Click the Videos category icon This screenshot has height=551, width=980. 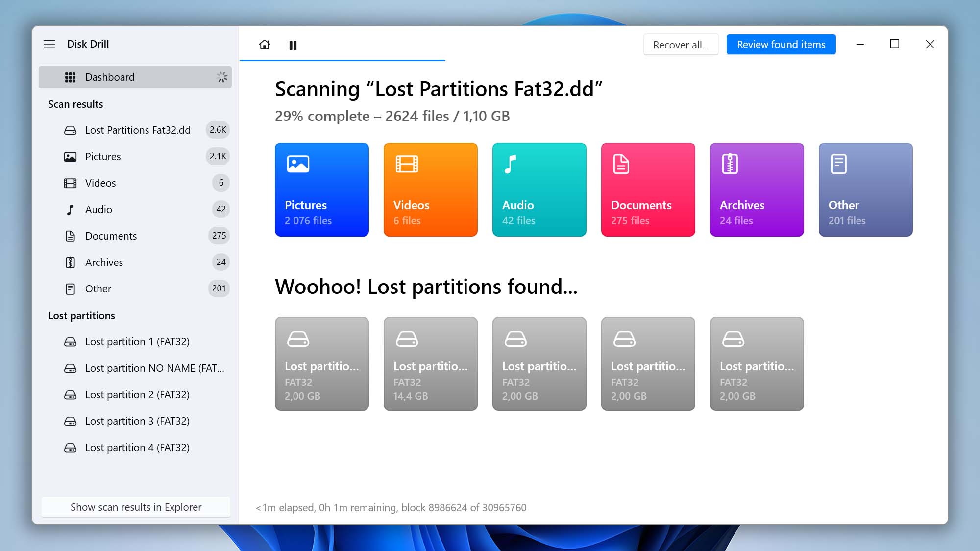[407, 164]
